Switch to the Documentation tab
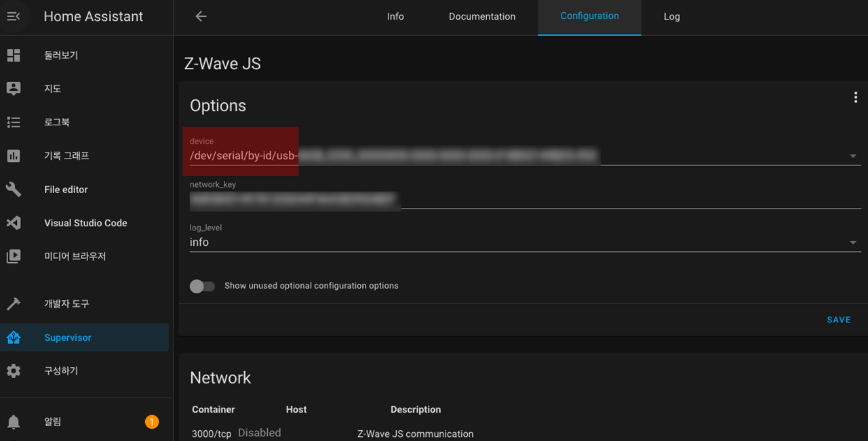The width and height of the screenshot is (868, 441). tap(482, 16)
